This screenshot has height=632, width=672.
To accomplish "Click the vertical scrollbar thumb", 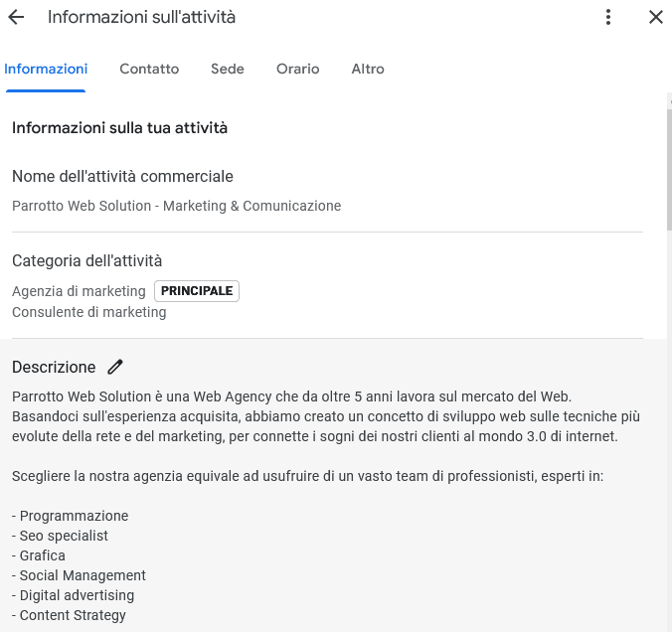I will (x=669, y=169).
